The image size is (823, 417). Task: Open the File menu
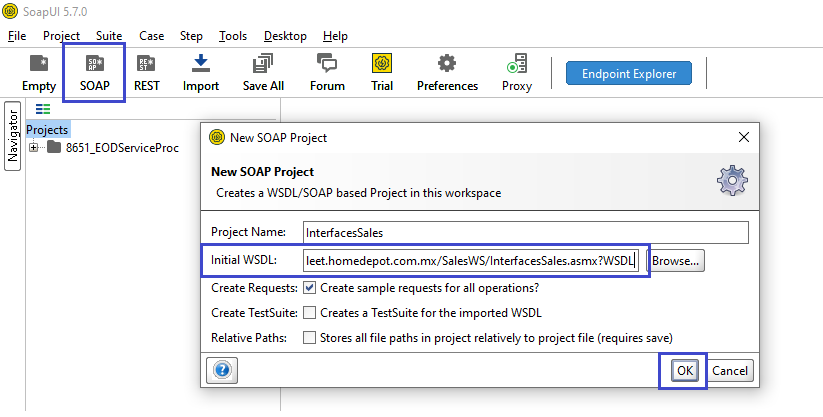click(x=17, y=36)
